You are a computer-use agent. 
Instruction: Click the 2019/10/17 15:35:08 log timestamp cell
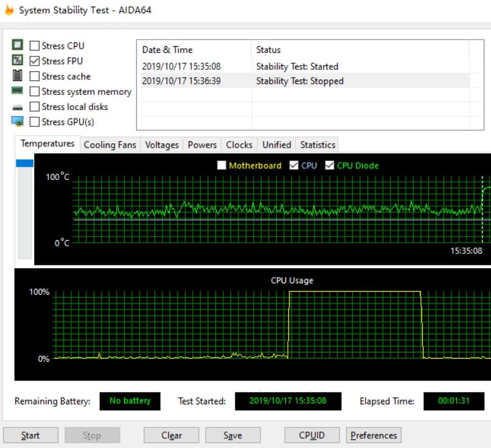[x=181, y=66]
